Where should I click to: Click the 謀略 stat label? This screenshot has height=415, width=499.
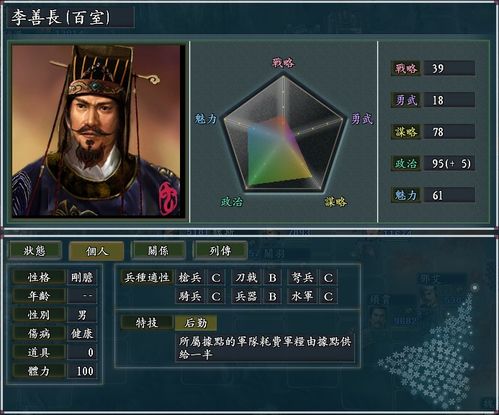(406, 132)
